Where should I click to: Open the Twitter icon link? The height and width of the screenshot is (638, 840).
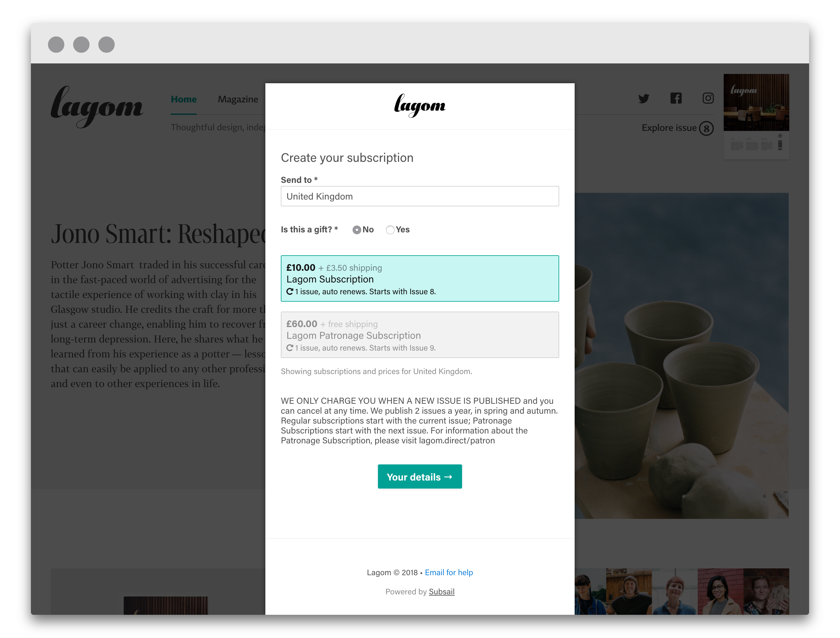tap(644, 99)
